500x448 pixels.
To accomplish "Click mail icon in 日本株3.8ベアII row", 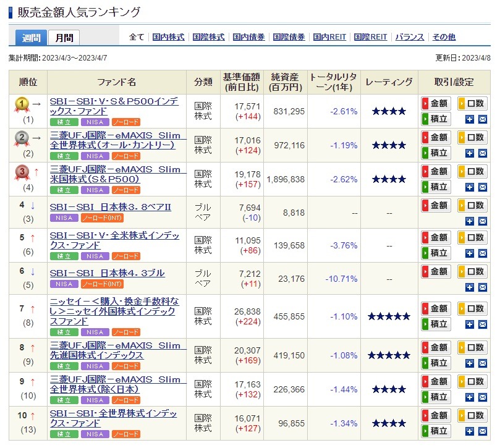I will click(x=483, y=221).
